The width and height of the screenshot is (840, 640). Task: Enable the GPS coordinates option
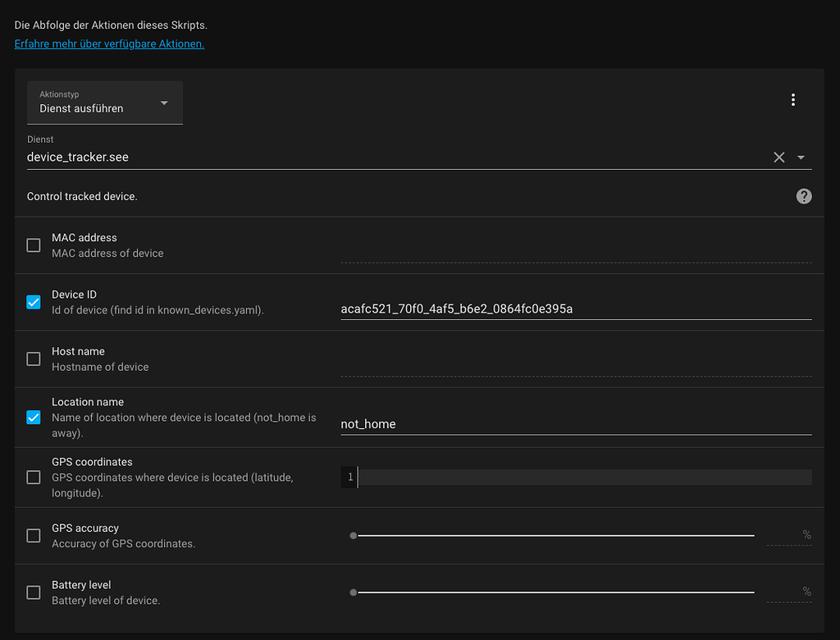(33, 477)
